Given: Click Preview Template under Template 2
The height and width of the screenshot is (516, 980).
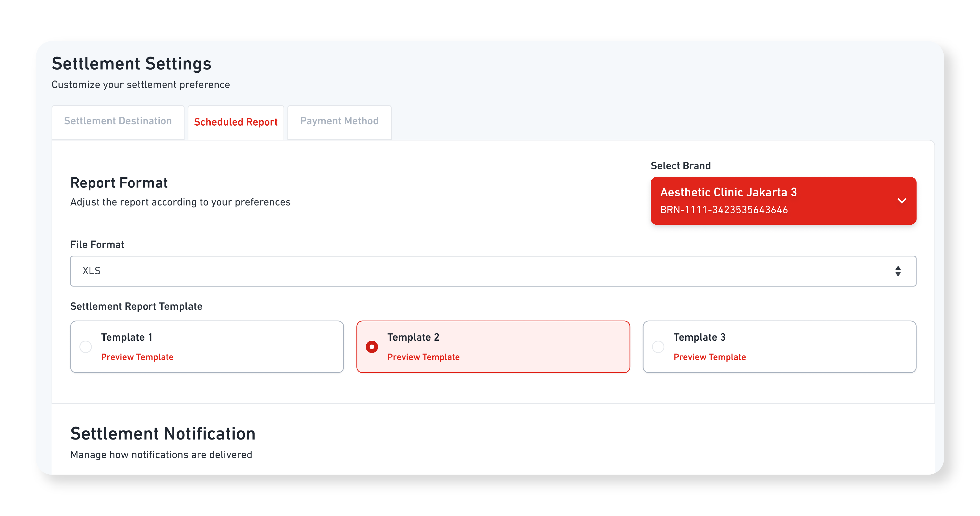Looking at the screenshot, I should [423, 357].
